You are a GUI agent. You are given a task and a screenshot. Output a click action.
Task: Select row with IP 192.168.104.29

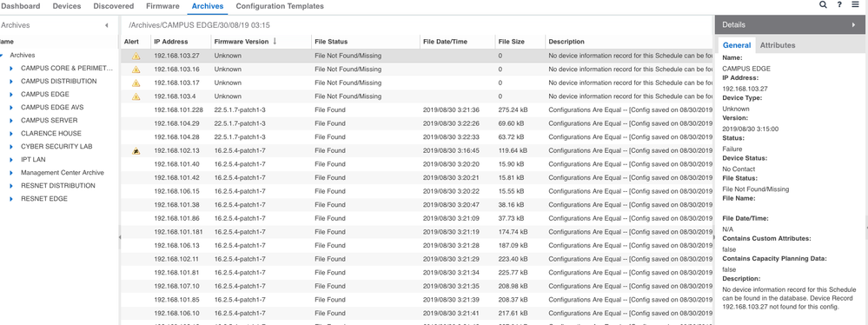[417, 123]
